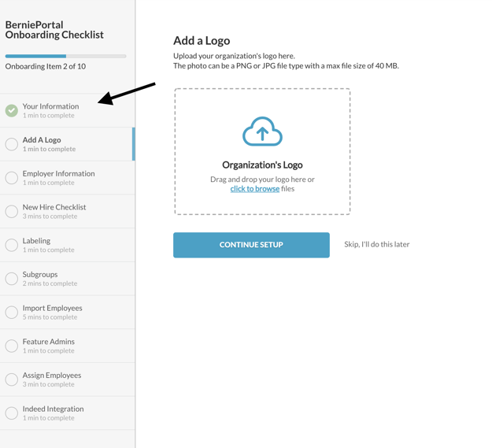Click the 'Skip, I'll do this later' link
Image resolution: width=492 pixels, height=448 pixels.
[376, 244]
